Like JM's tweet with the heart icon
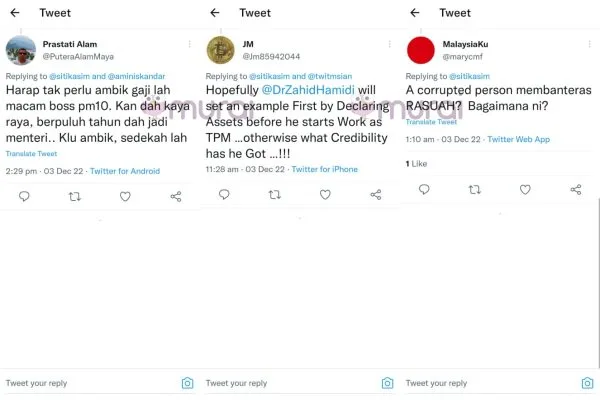600x400 pixels. (325, 195)
